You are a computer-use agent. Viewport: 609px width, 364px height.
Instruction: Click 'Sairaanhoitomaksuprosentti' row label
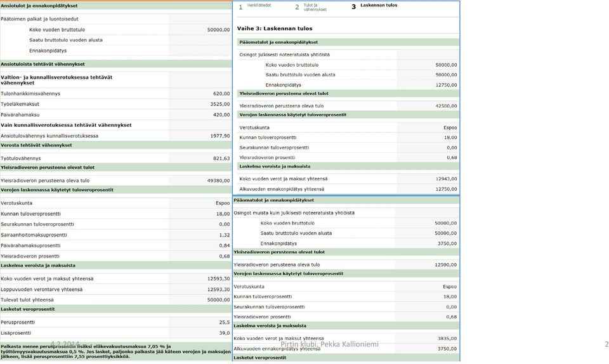tap(34, 235)
